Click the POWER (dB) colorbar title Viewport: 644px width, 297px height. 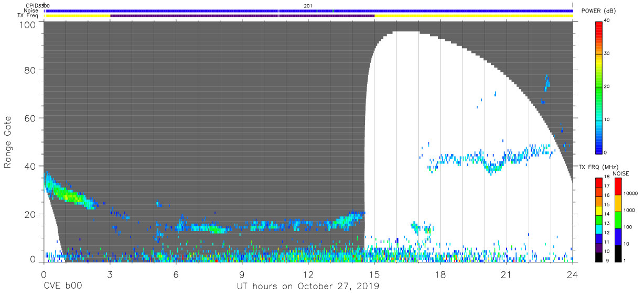[598, 11]
